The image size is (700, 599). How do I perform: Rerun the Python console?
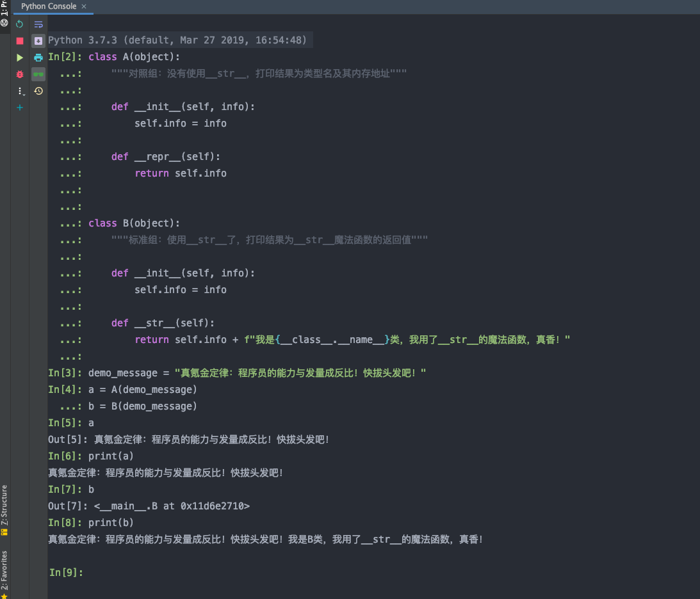19,24
